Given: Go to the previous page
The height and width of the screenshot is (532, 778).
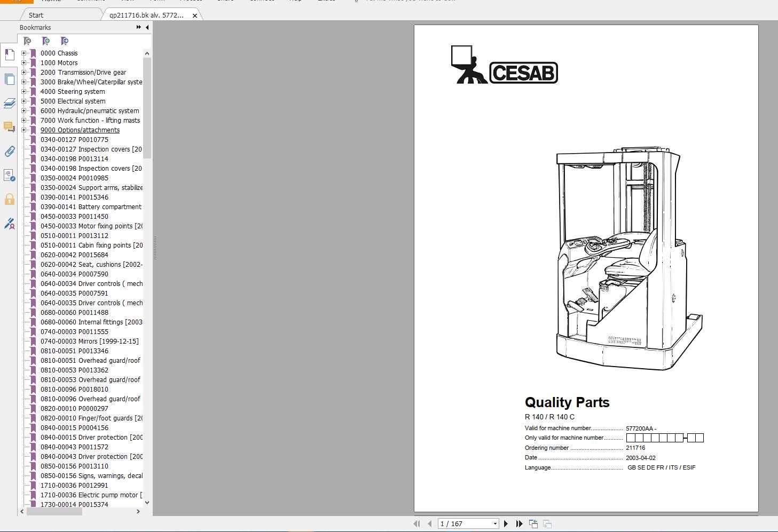Looking at the screenshot, I should [430, 524].
